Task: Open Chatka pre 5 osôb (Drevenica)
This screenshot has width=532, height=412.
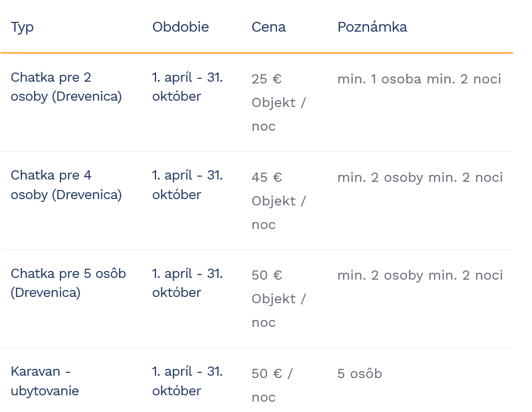Action: [68, 283]
